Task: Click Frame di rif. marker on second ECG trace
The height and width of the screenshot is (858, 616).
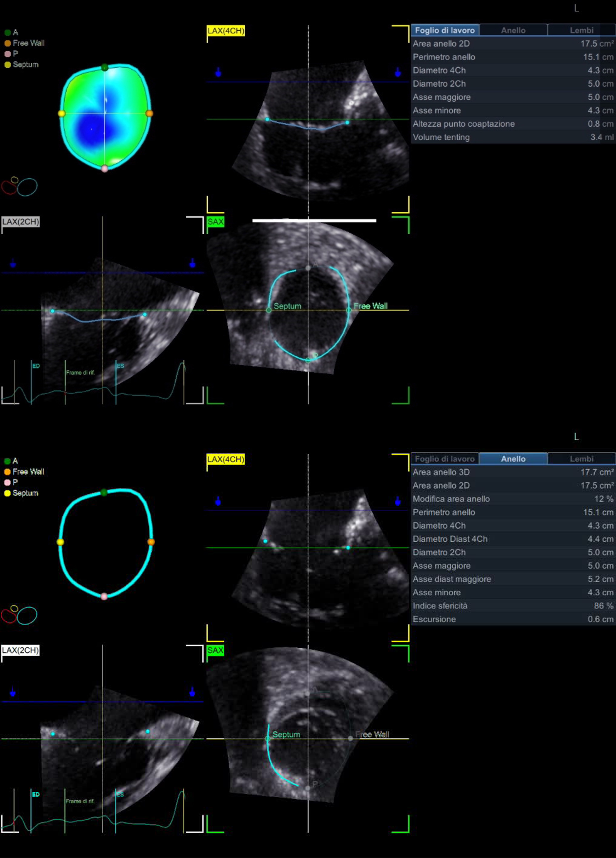Action: [80, 801]
